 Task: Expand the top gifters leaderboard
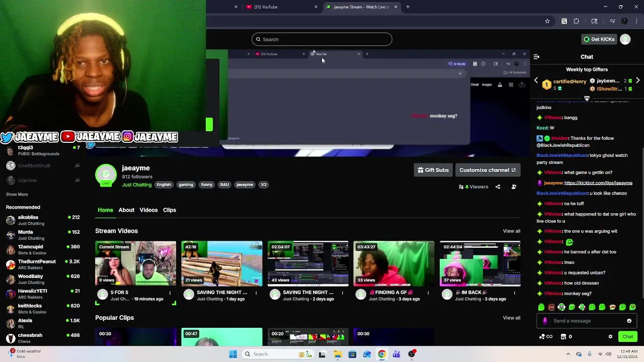click(x=587, y=98)
